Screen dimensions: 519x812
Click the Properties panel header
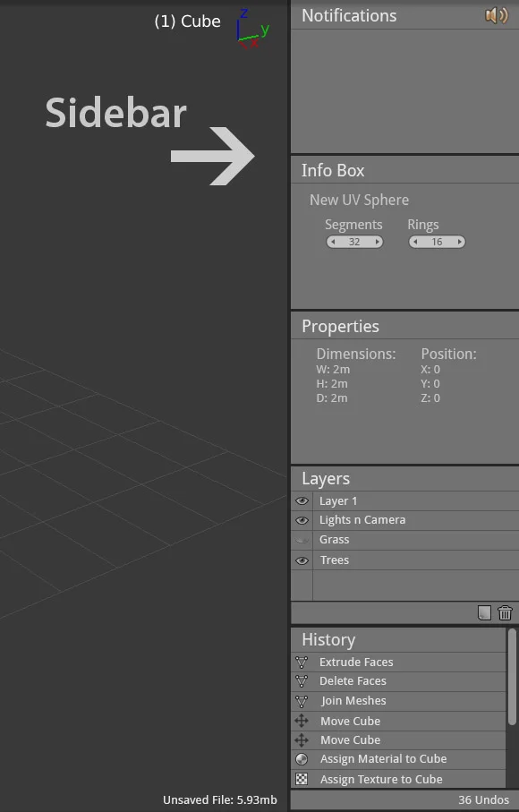coord(405,326)
